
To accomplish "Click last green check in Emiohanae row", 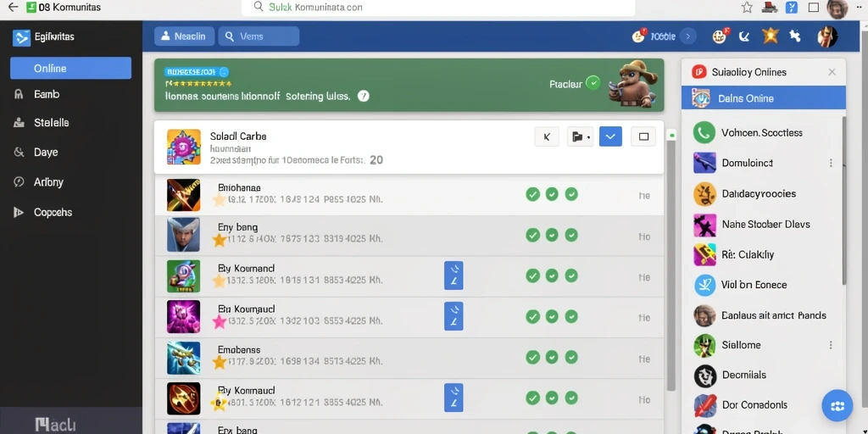I will [x=571, y=194].
